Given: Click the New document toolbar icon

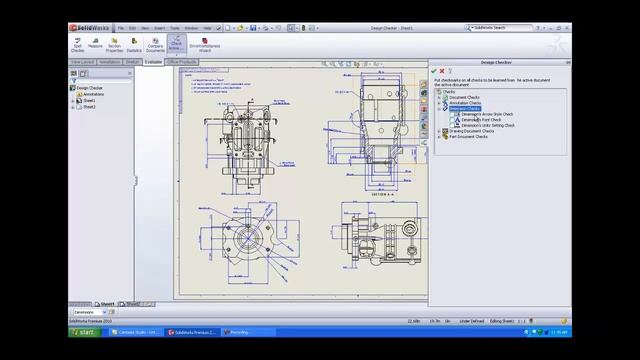Looking at the screenshot, I should 228,28.
